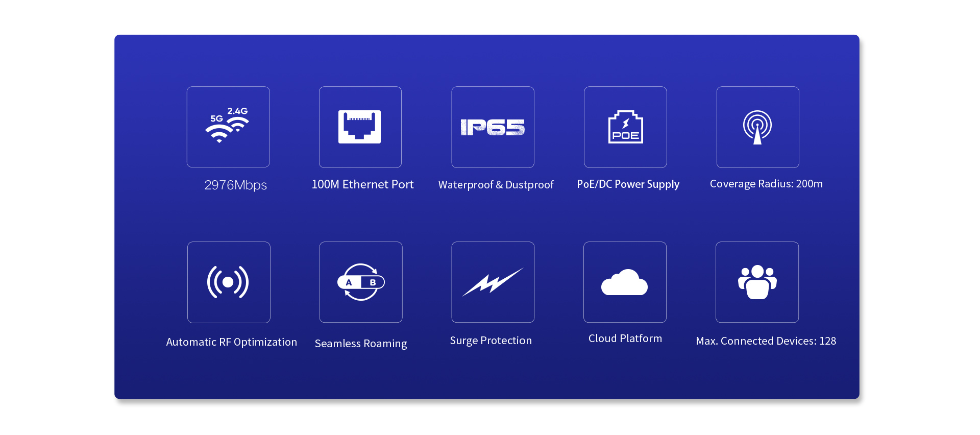Click the Automatic RF Optimization label
The width and height of the screenshot is (980, 435).
coord(231,342)
